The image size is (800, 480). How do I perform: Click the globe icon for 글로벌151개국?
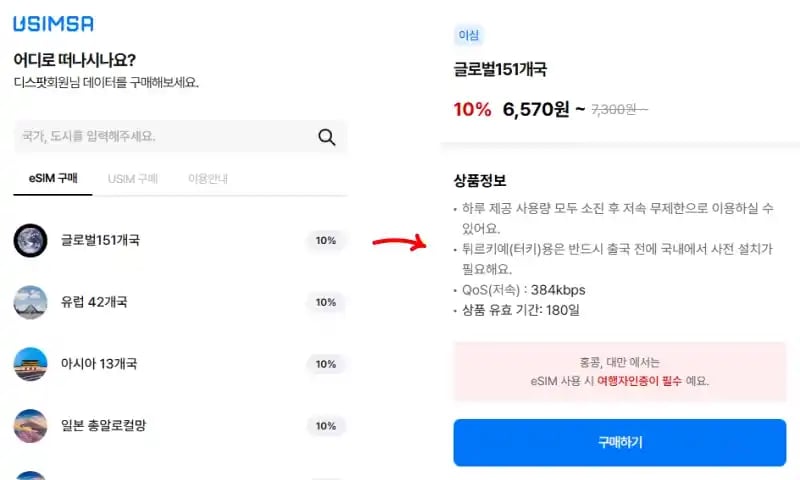pyautogui.click(x=30, y=240)
